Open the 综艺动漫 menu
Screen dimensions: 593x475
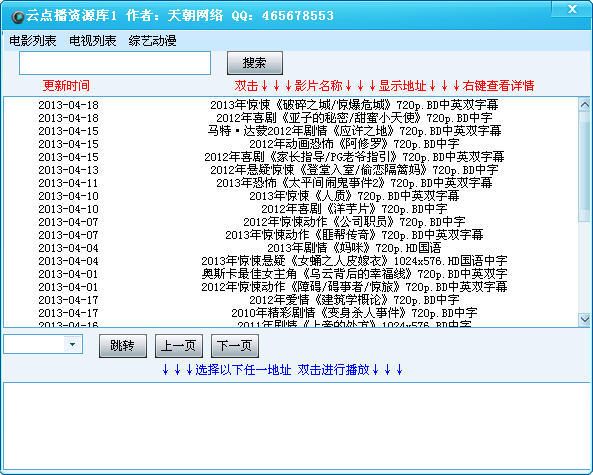(x=152, y=40)
